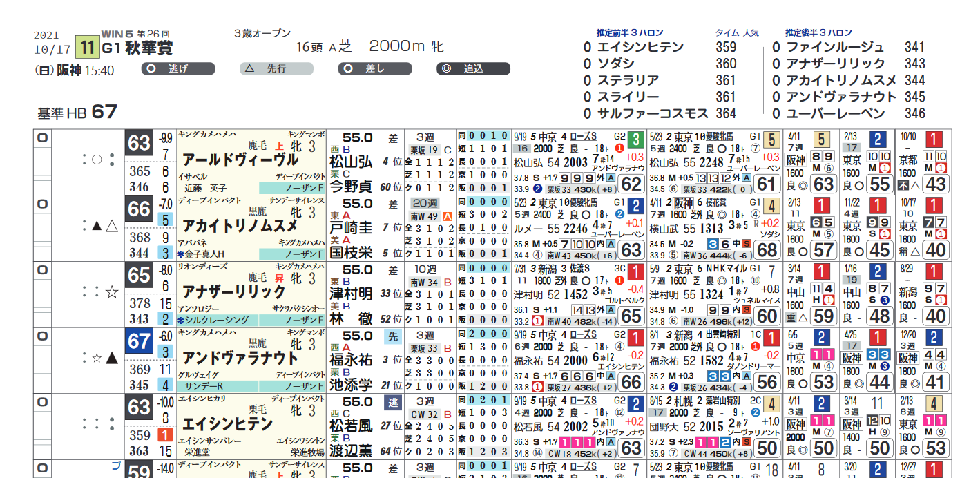
Task: Click yellow 4 badge in the 桜花賞 cell
Action: [x=771, y=204]
